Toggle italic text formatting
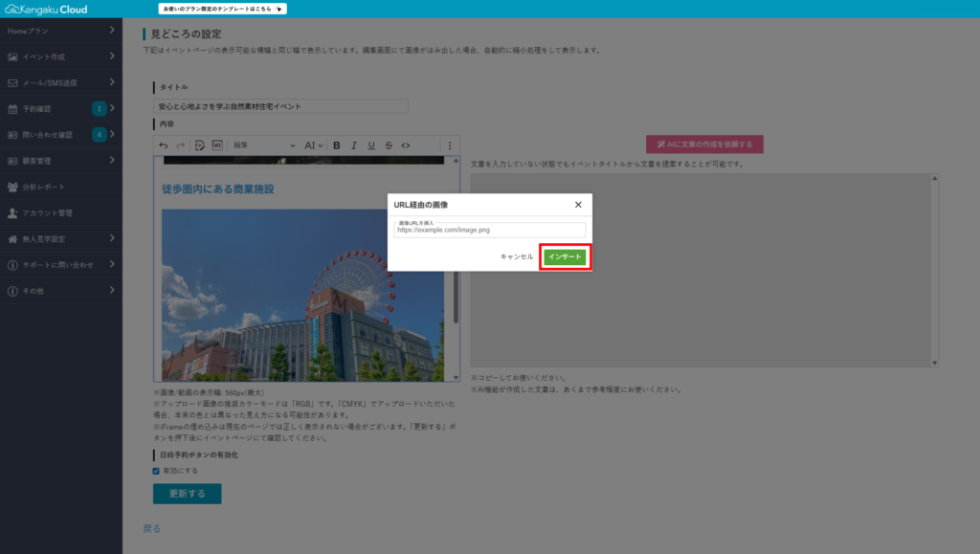Viewport: 980px width, 554px height. 354,145
